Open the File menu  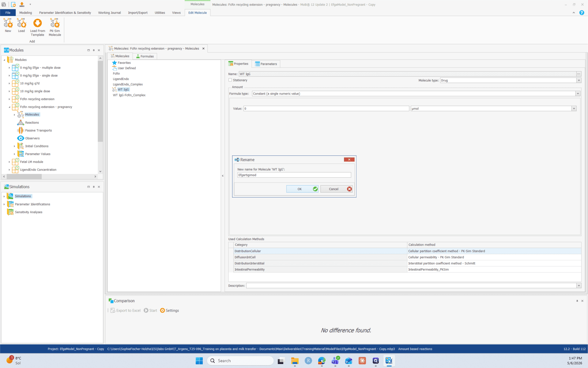(8, 13)
